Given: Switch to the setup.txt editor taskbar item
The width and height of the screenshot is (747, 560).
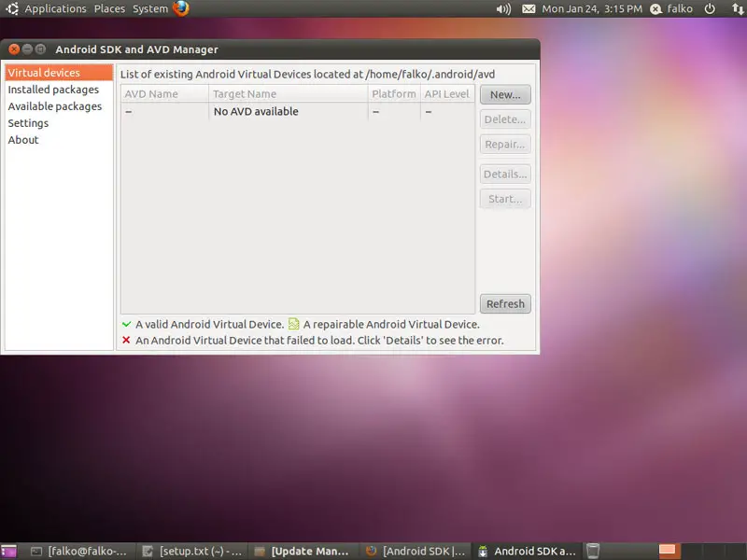Looking at the screenshot, I should [x=192, y=552].
